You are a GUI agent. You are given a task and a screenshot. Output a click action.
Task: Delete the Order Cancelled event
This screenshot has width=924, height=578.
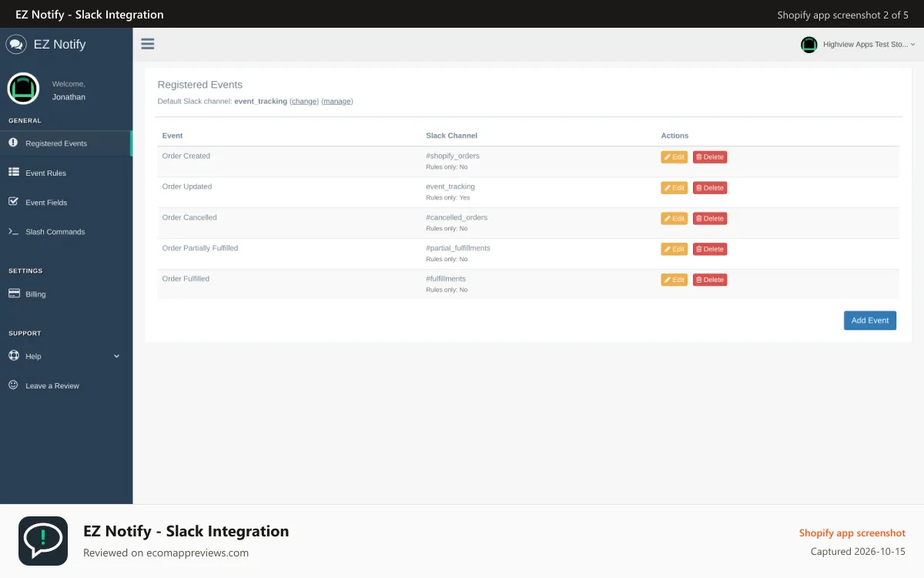click(x=710, y=218)
